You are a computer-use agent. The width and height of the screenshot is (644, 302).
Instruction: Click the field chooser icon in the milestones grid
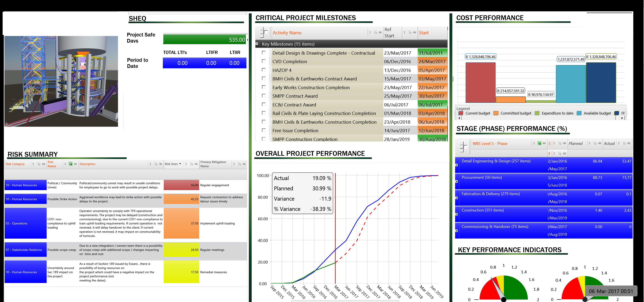(x=264, y=32)
